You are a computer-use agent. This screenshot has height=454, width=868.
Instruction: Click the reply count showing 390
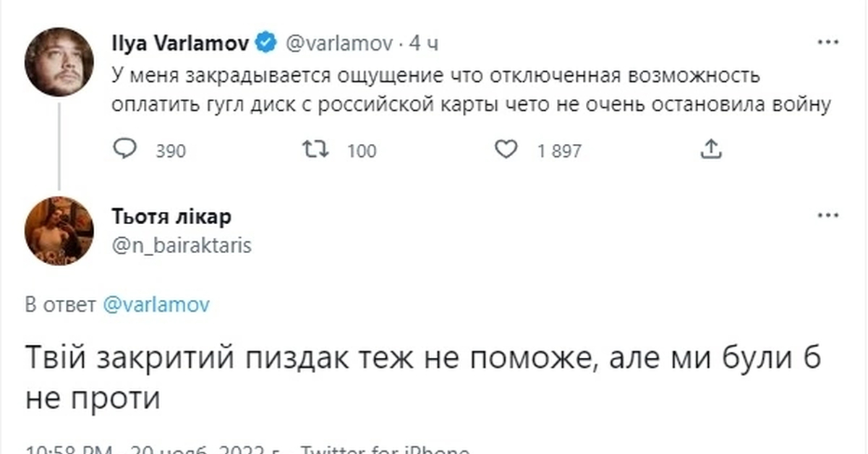click(170, 151)
